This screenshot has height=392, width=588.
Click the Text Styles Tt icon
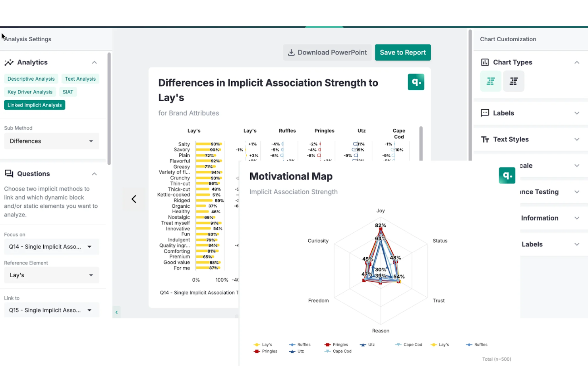tap(485, 139)
